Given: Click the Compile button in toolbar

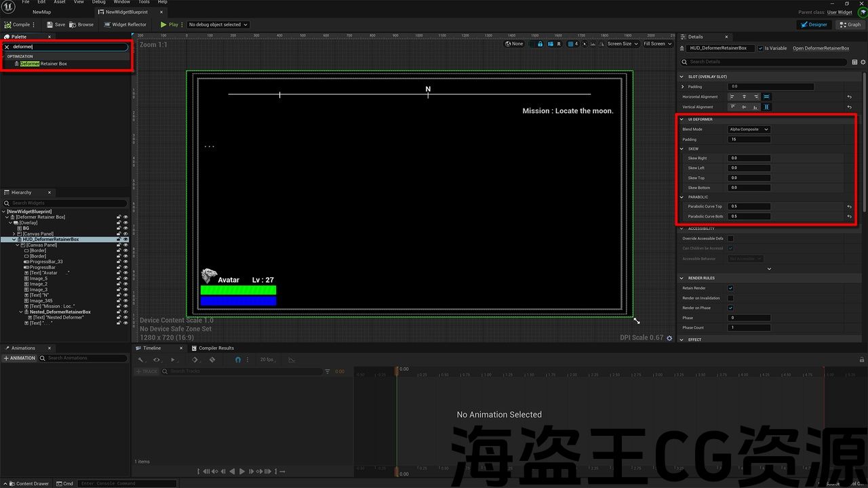Looking at the screenshot, I should point(18,24).
